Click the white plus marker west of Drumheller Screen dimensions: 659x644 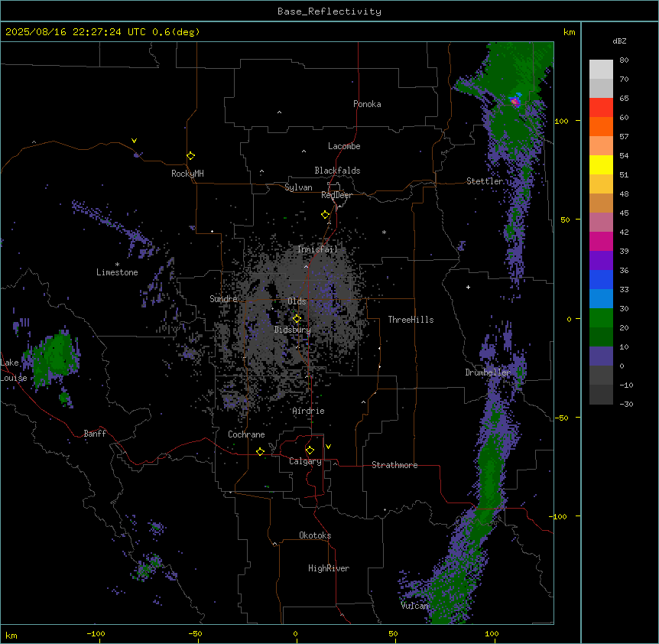click(x=468, y=287)
